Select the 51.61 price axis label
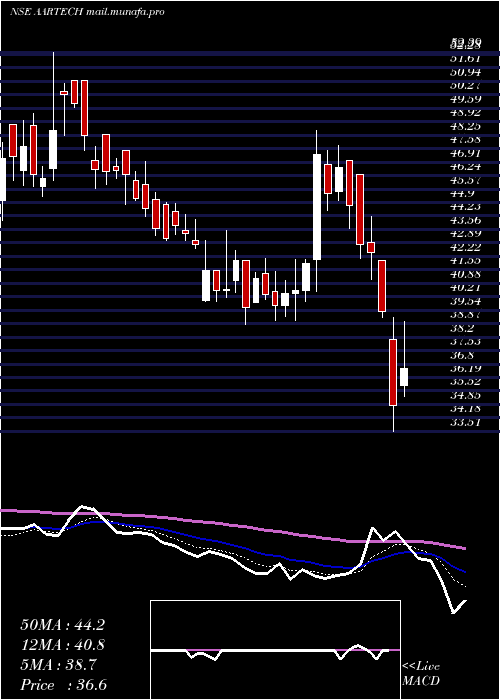This screenshot has width=500, height=700. pos(466,58)
